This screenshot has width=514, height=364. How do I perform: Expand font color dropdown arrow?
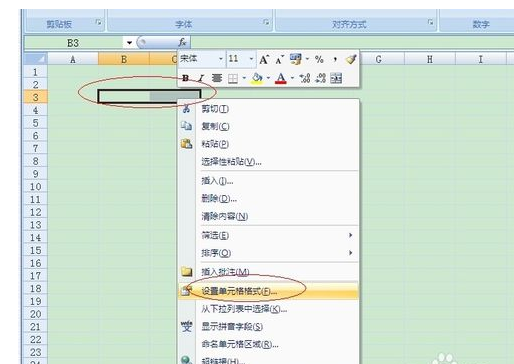point(292,78)
